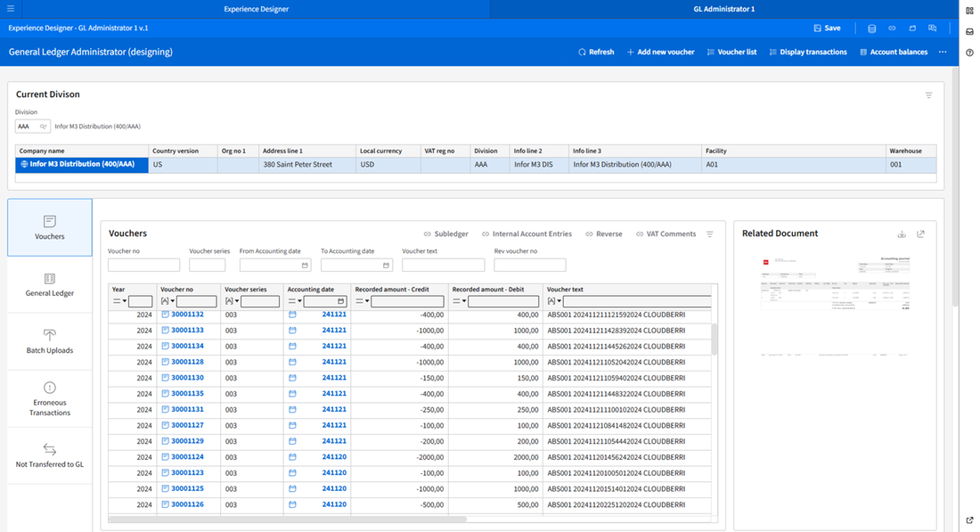980x532 pixels.
Task: Click the external link icon at bottom right
Action: pos(969,520)
